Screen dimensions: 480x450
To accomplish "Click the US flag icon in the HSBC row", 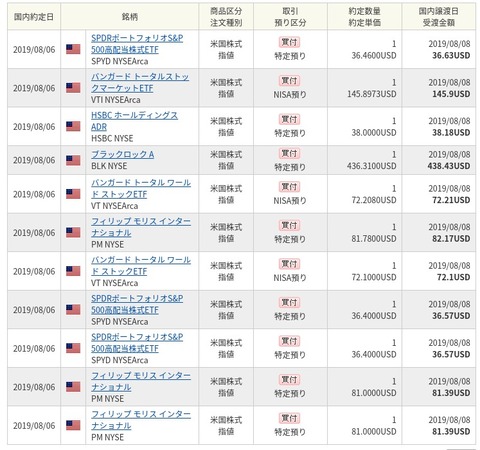I will (x=73, y=127).
